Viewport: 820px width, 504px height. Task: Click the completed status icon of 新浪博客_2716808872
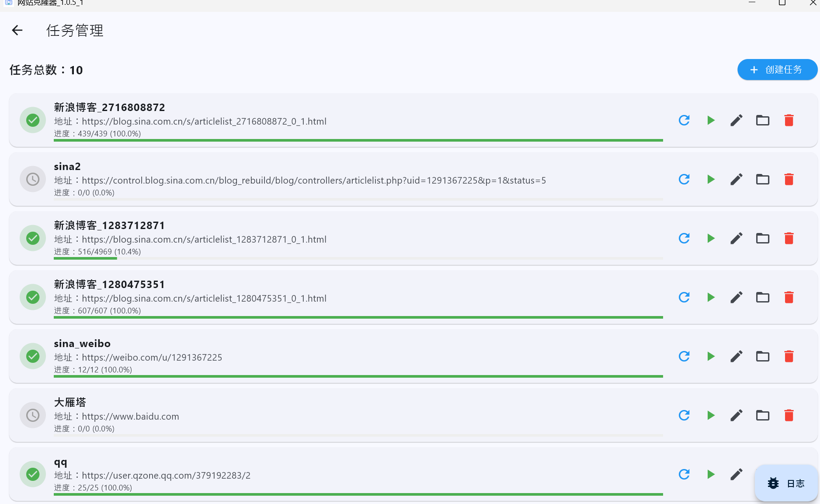pyautogui.click(x=33, y=120)
